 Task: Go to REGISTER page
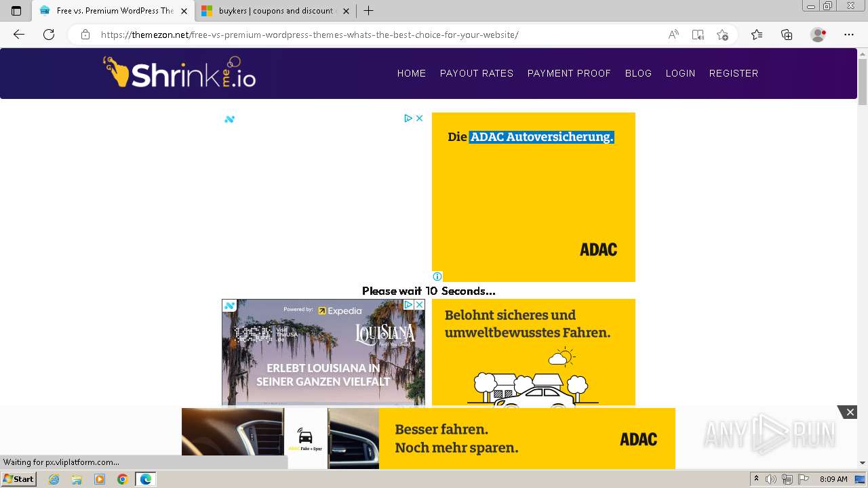[x=734, y=73]
